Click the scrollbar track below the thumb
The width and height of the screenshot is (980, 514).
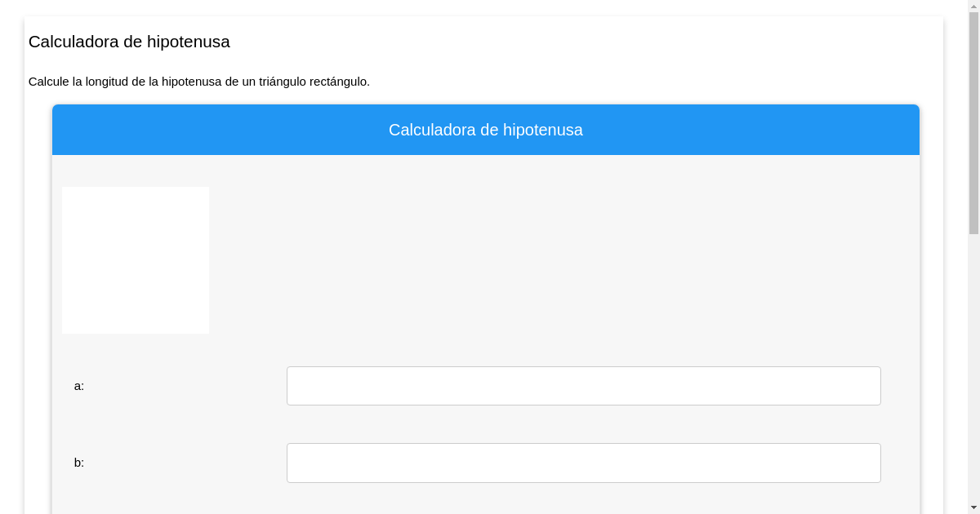click(x=973, y=367)
